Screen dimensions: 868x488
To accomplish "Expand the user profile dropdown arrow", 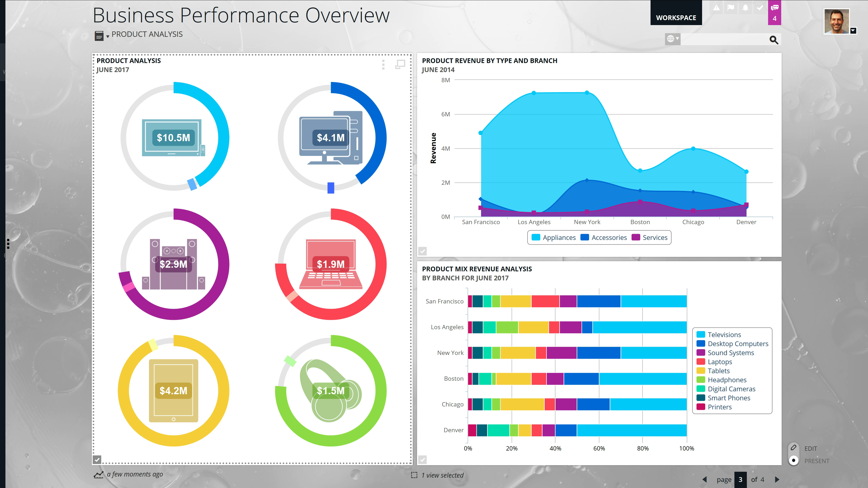I will click(x=853, y=31).
